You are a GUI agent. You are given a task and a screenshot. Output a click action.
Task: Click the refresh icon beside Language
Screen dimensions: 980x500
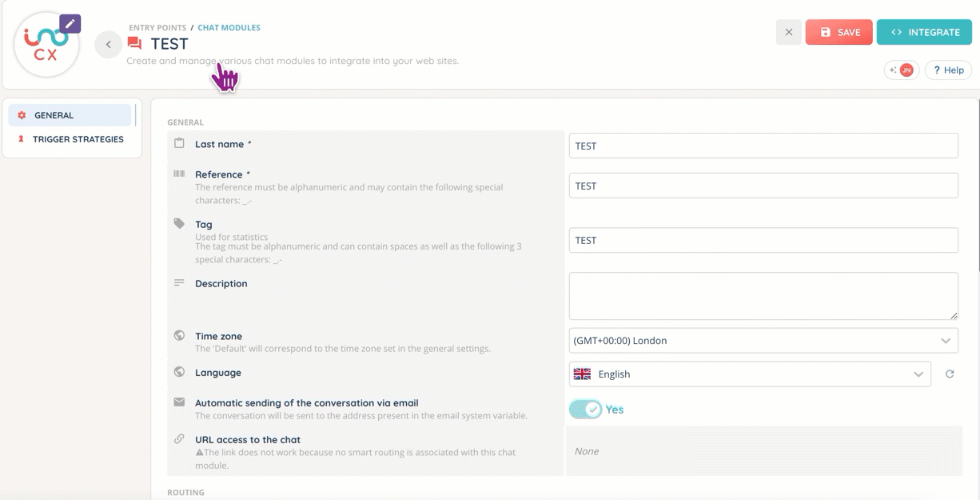[x=950, y=374]
